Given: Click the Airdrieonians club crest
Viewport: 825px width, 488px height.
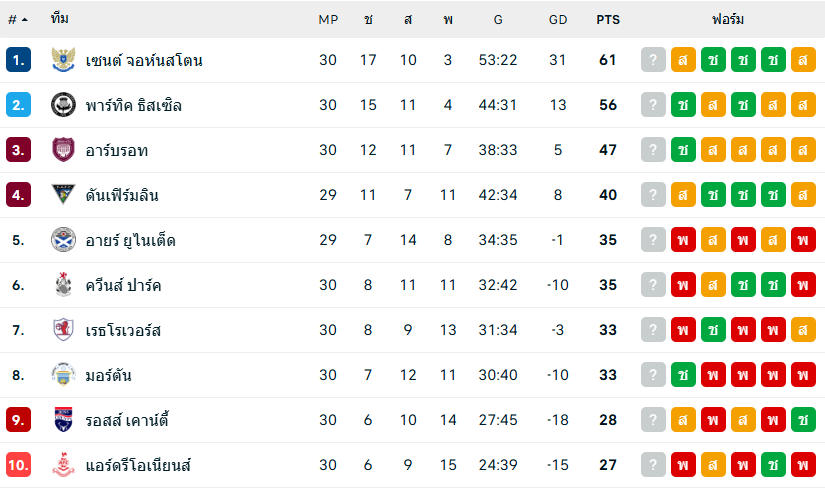Looking at the screenshot, I should pos(63,465).
